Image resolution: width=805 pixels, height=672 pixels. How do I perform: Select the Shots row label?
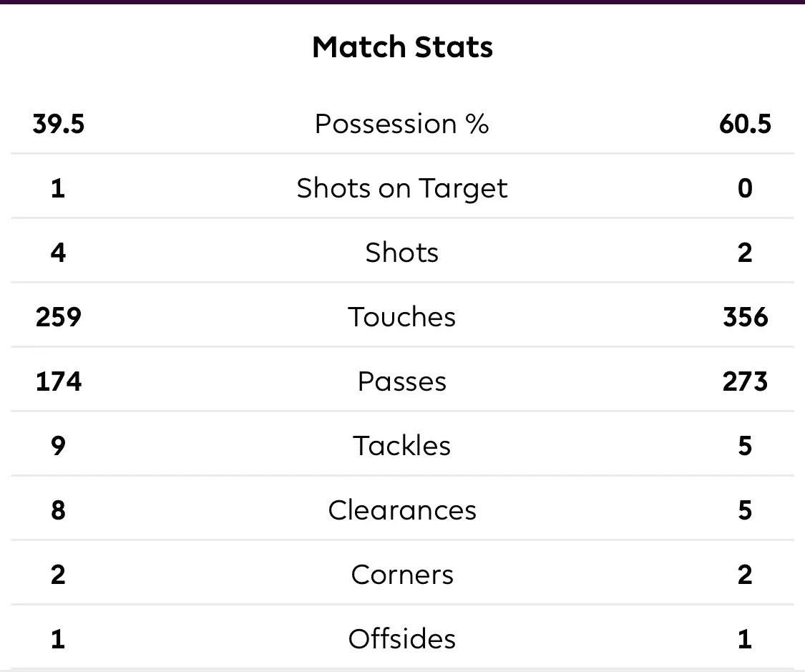click(402, 253)
